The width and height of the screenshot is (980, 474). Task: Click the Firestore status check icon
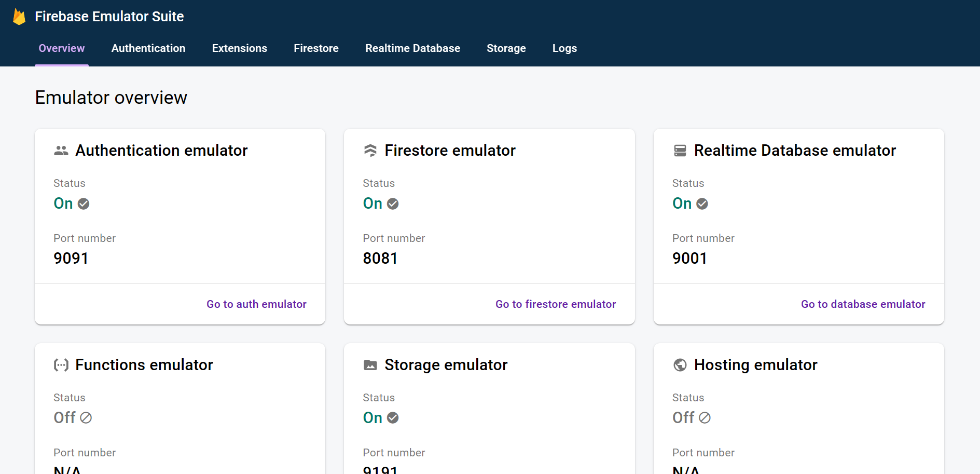coord(393,204)
